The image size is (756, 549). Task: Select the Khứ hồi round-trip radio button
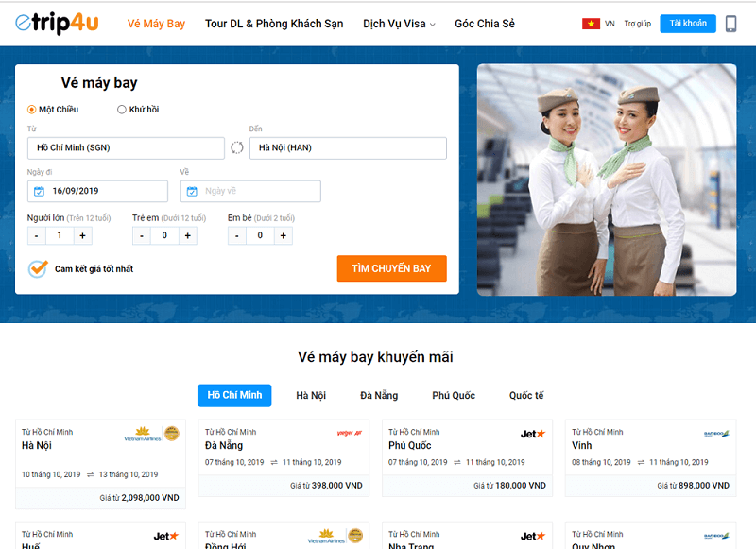point(122,110)
